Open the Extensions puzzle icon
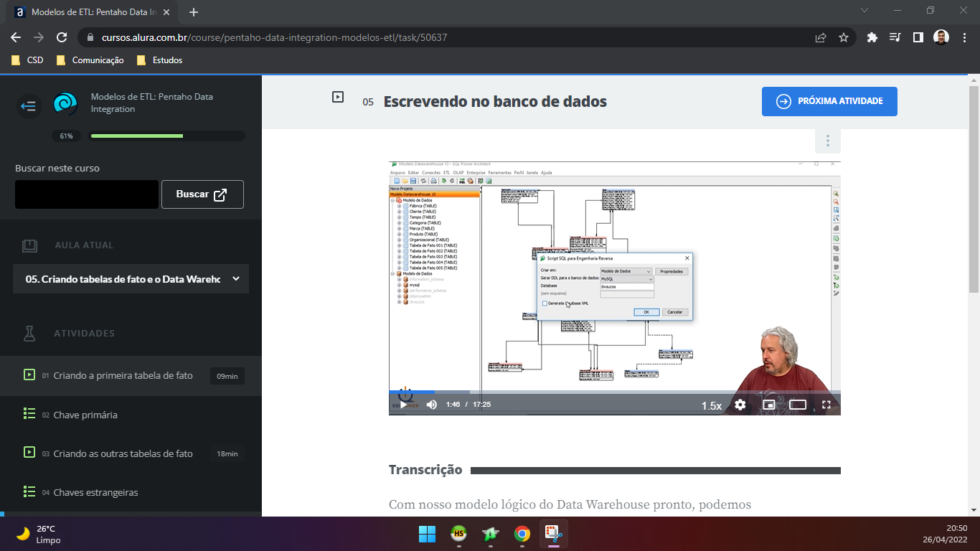 coord(872,37)
